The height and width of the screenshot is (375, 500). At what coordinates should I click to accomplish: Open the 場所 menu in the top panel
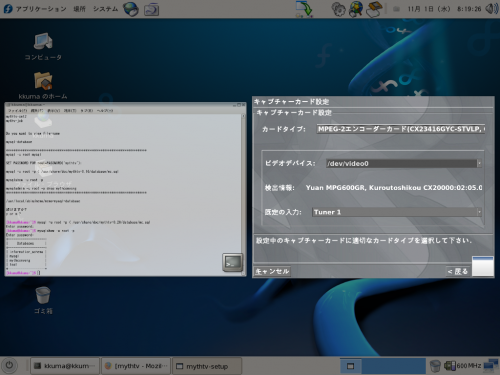79,9
